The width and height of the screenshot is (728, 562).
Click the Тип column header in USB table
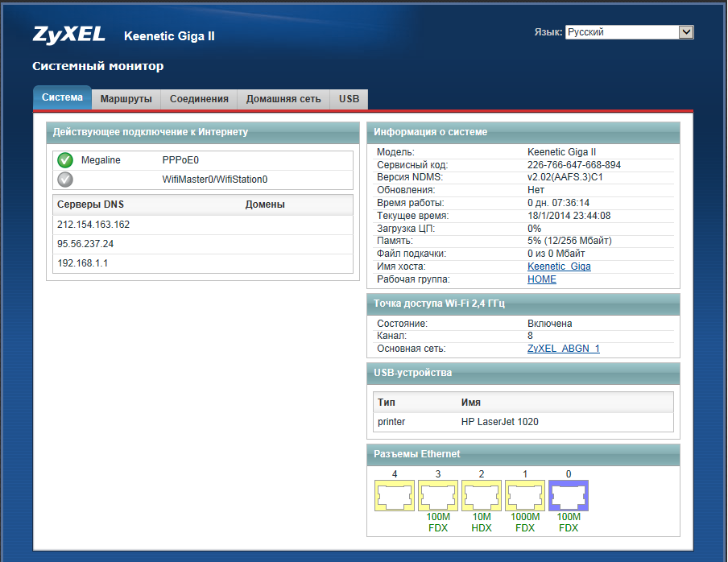point(387,403)
